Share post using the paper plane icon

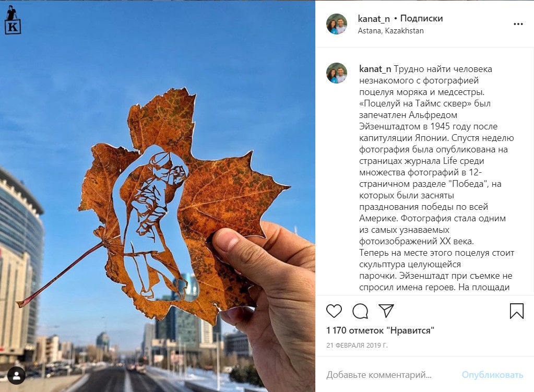click(x=386, y=311)
